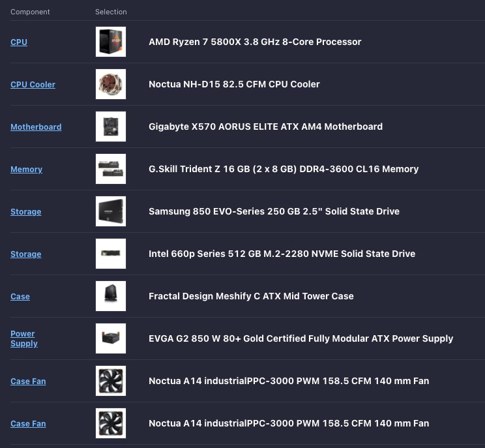Image resolution: width=485 pixels, height=448 pixels.
Task: Select EVGA G2 850 W power supply name
Action: 301,338
